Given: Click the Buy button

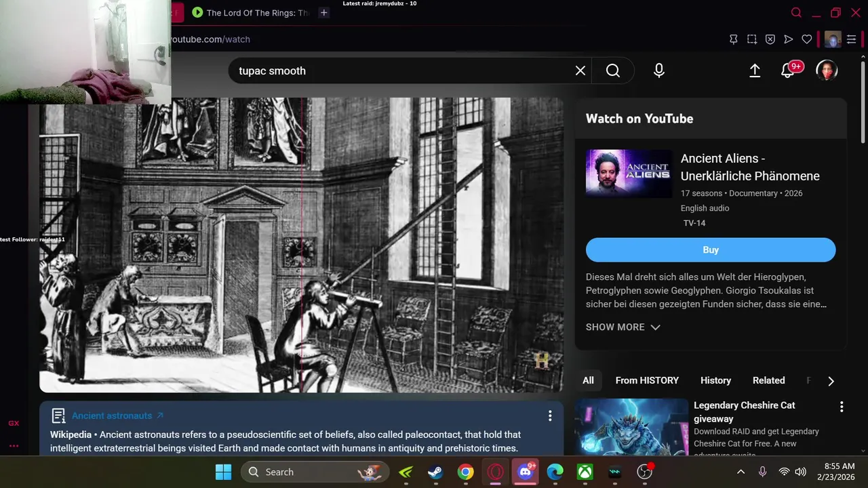Looking at the screenshot, I should pos(711,249).
